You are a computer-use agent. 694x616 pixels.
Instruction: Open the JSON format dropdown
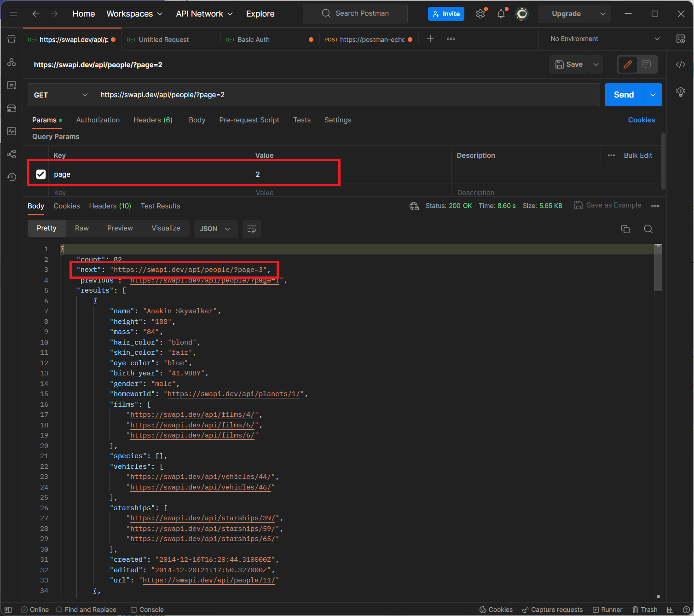(215, 229)
